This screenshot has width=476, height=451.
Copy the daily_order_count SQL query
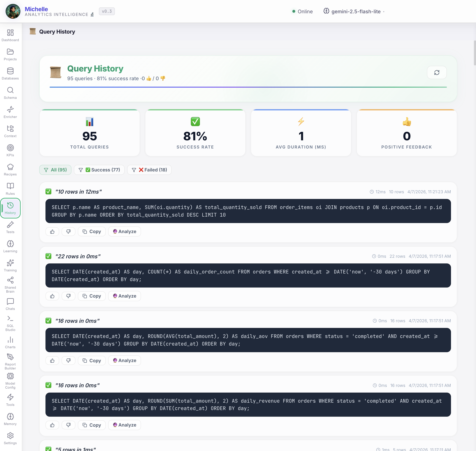click(92, 296)
